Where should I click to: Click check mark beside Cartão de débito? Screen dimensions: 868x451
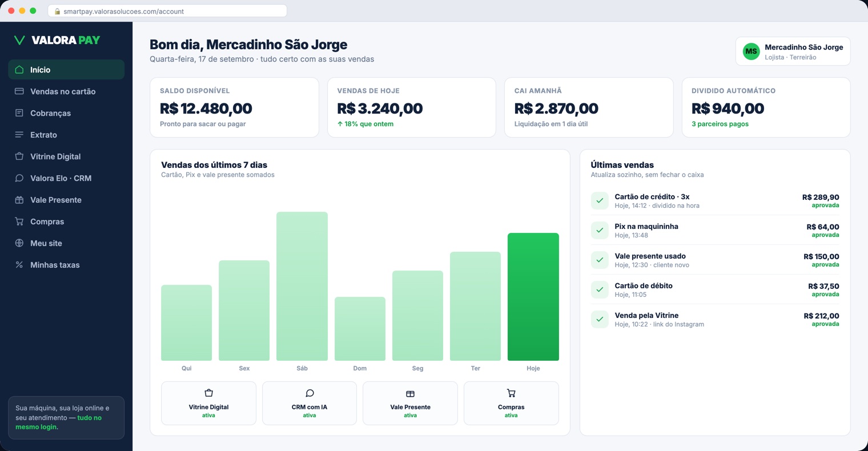[x=600, y=289]
